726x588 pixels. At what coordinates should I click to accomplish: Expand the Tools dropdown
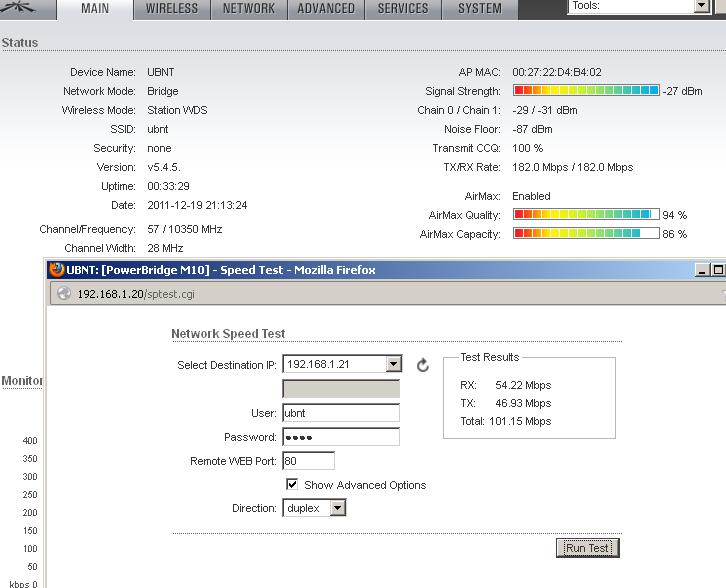(x=702, y=6)
